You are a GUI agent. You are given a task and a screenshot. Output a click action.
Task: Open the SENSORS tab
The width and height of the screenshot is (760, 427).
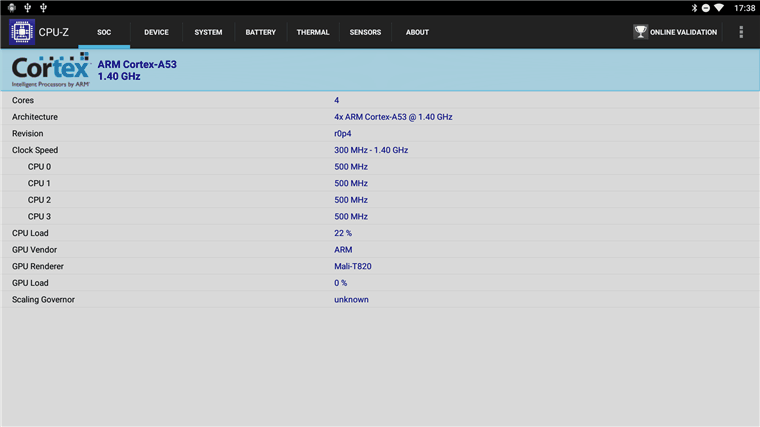click(x=365, y=32)
